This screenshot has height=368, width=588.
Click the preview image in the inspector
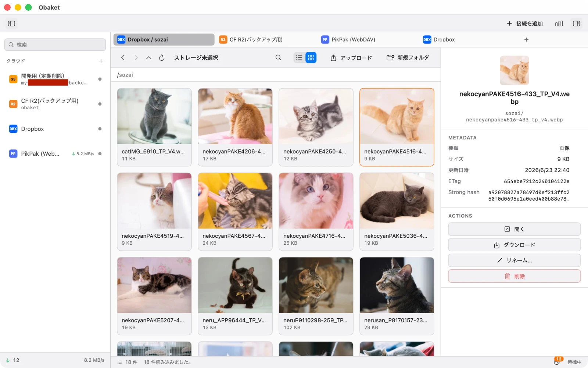[x=514, y=70]
